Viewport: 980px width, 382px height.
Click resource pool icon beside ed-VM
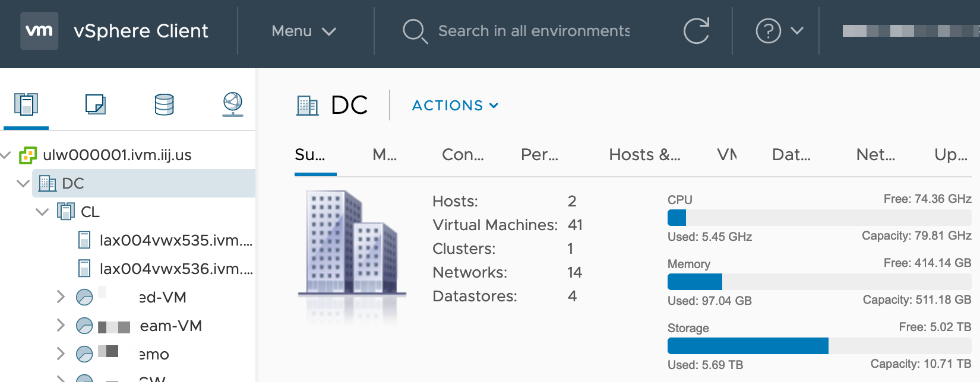click(x=85, y=297)
